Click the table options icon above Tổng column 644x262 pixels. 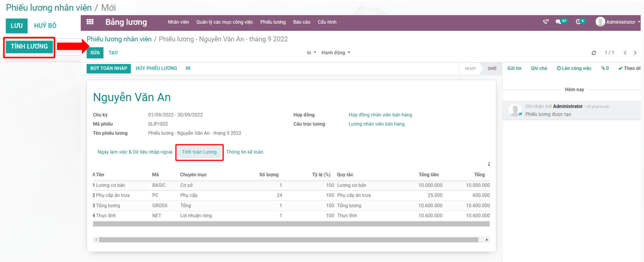coord(489,164)
